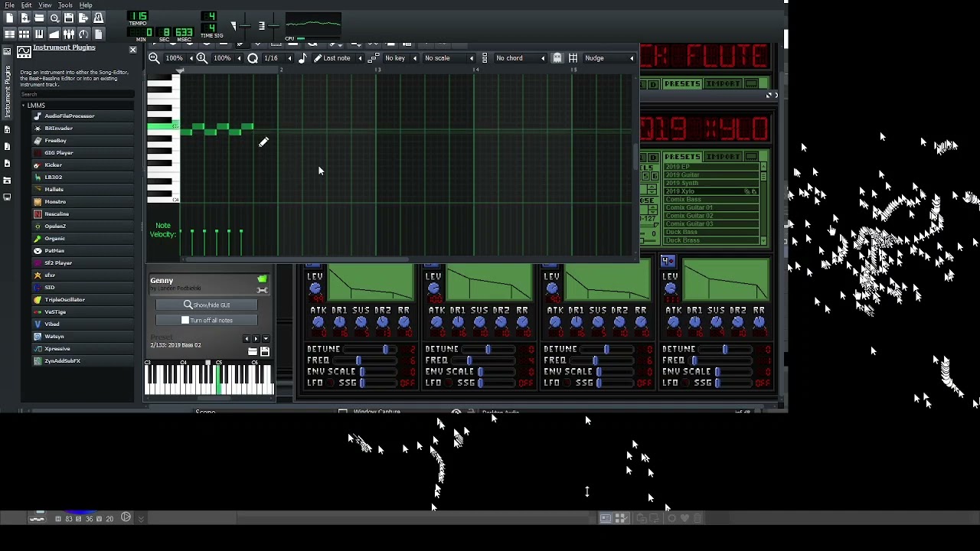Create new project from template icon
Viewport: 980px width, 551px height.
click(x=24, y=18)
